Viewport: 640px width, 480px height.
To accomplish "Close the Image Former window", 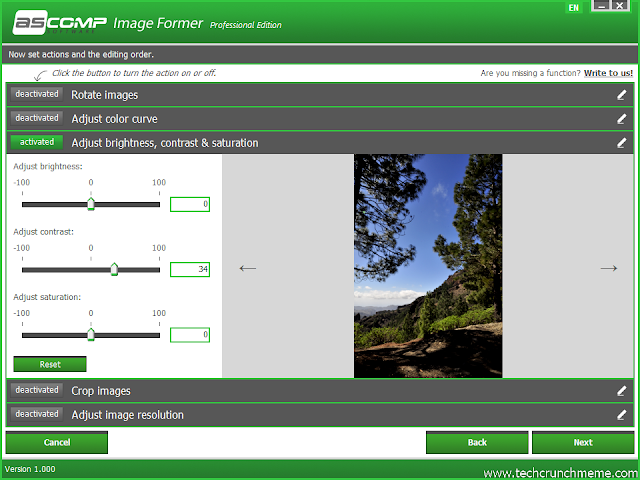I will (x=620, y=6).
